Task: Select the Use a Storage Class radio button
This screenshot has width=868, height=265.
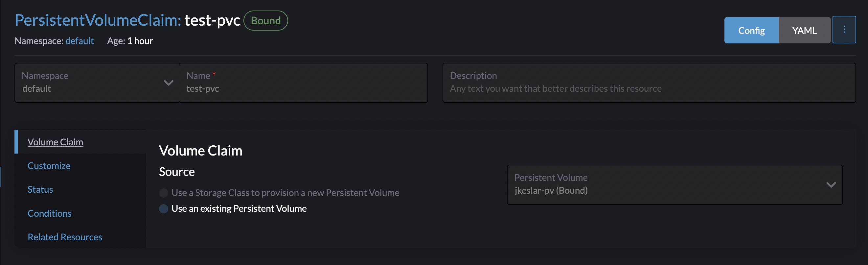Action: pyautogui.click(x=163, y=193)
